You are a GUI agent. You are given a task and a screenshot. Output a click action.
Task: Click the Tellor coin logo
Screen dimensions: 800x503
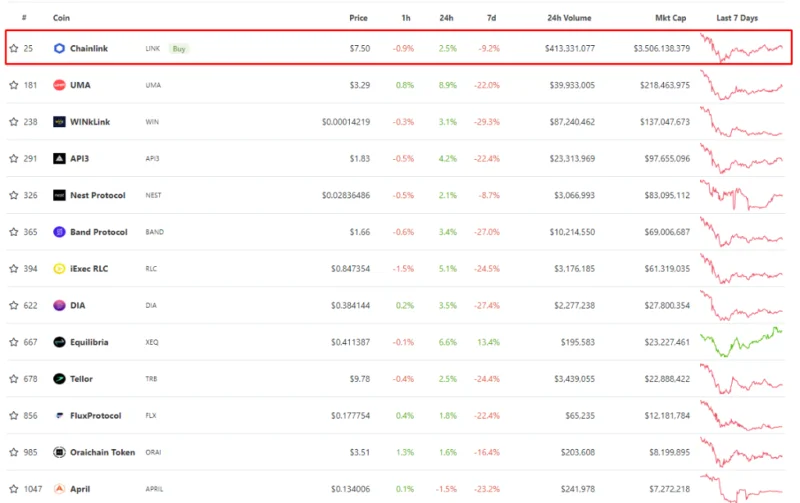(x=59, y=379)
